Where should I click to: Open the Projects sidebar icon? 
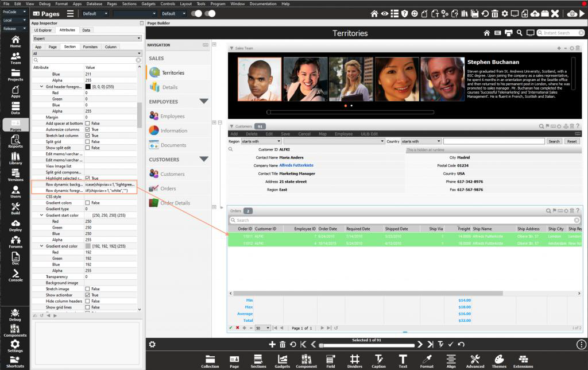[16, 75]
